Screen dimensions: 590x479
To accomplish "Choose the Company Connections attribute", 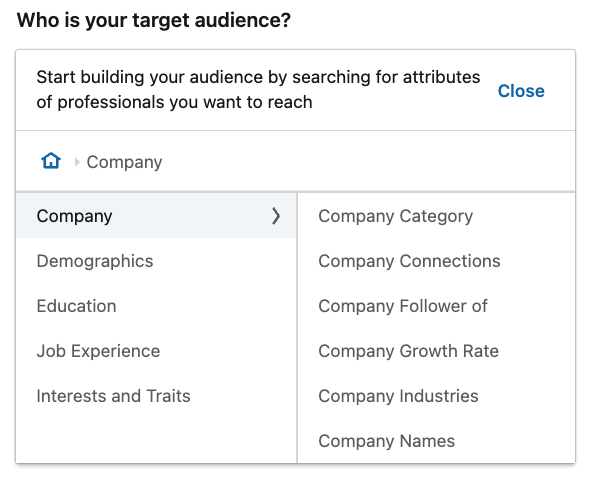I will coord(409,261).
